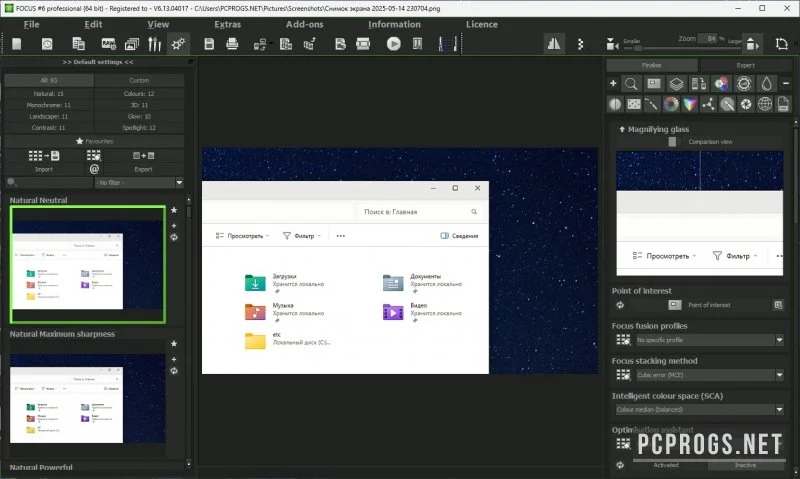Filter presets by Spotlight: 12
800x479 pixels.
(x=139, y=128)
